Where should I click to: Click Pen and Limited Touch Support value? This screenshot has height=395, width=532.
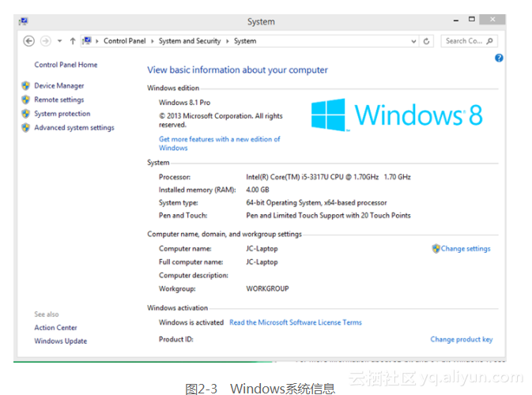pos(328,216)
